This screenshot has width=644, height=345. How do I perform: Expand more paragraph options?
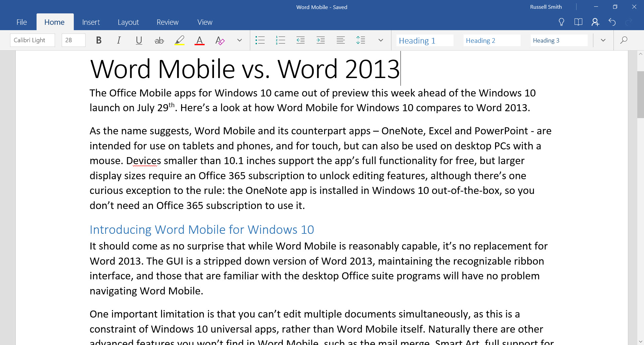381,40
